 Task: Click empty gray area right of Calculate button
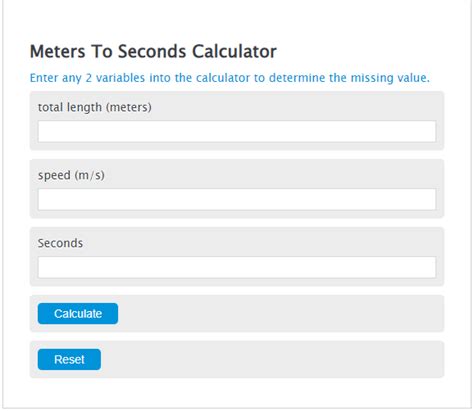pos(280,313)
